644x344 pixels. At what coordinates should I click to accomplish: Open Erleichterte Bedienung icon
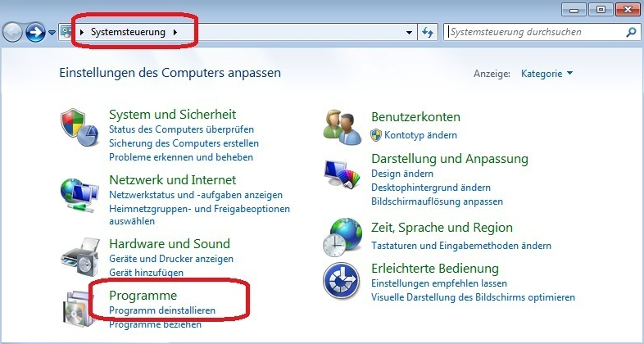point(342,280)
